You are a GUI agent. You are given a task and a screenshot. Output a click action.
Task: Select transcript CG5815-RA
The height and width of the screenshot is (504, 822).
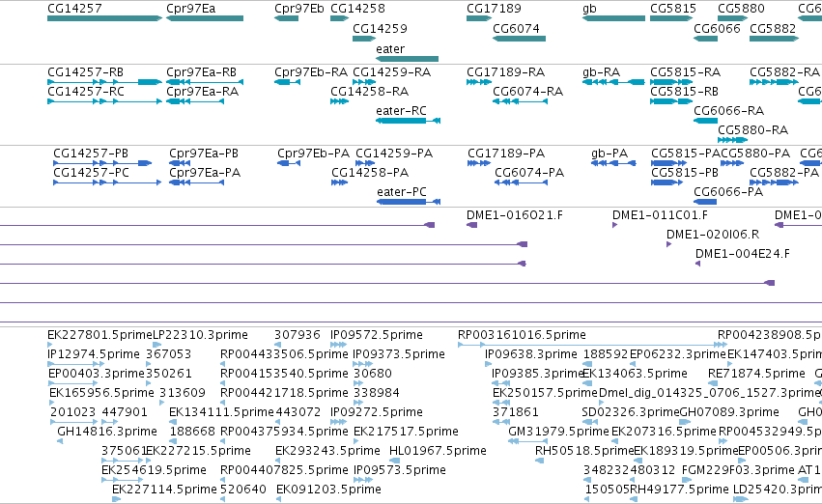[x=671, y=82]
